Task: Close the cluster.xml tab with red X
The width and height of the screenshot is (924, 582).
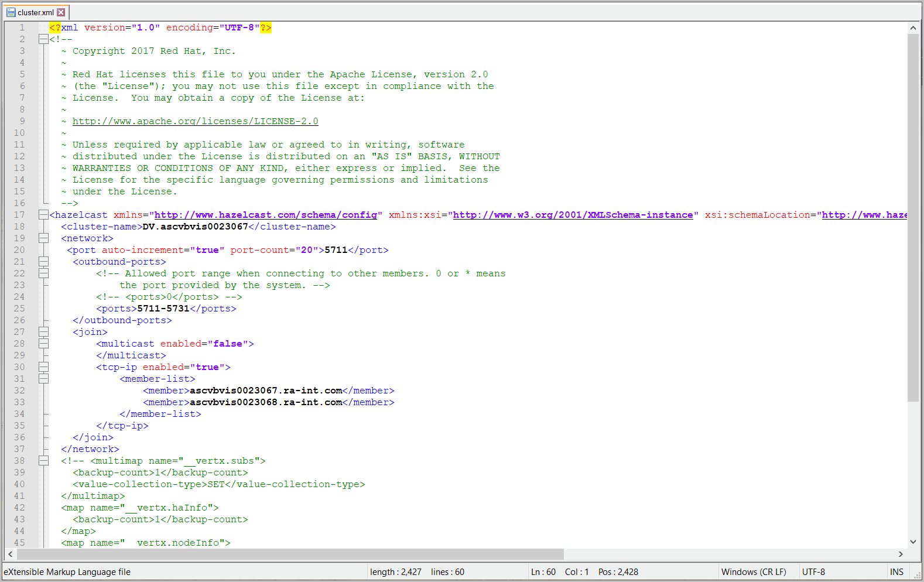Action: (x=61, y=12)
